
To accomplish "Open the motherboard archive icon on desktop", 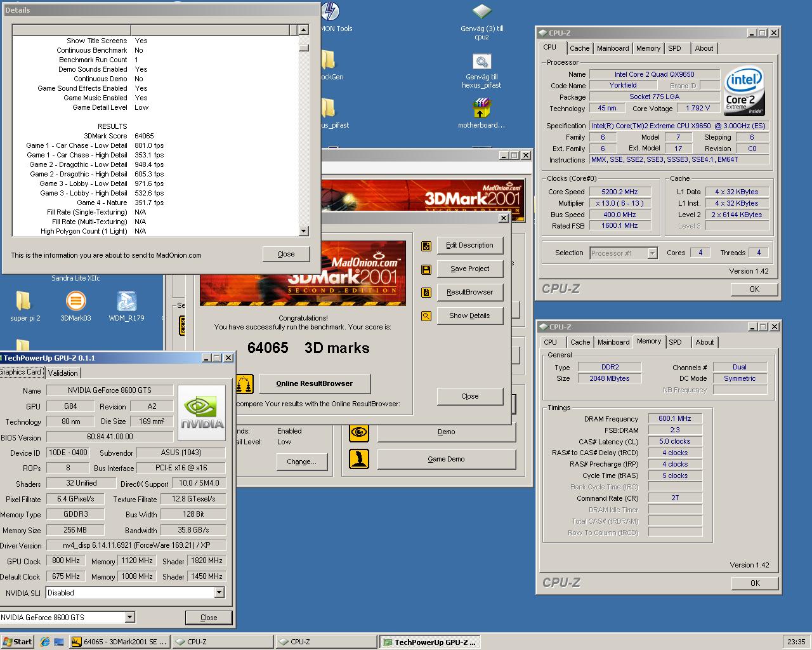I will (x=481, y=108).
